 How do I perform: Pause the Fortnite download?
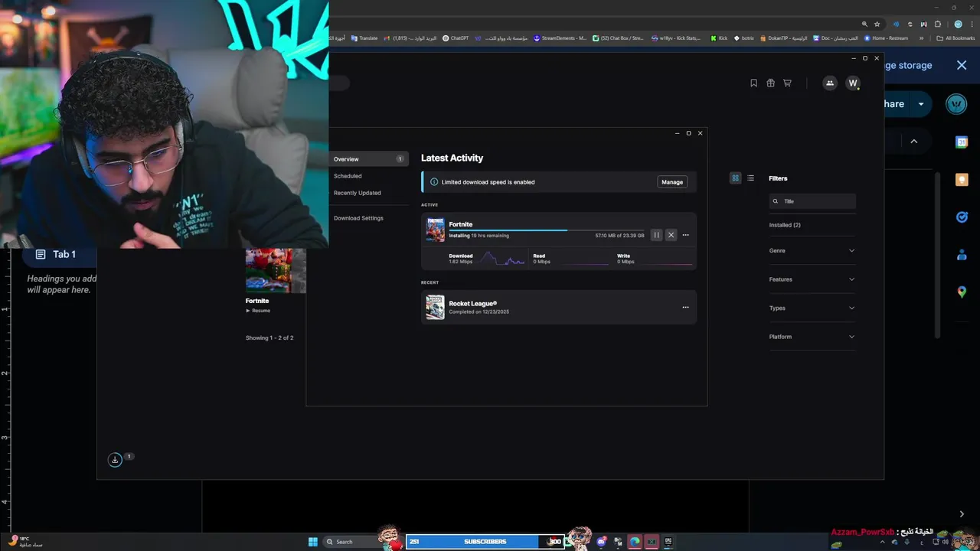[x=656, y=235]
